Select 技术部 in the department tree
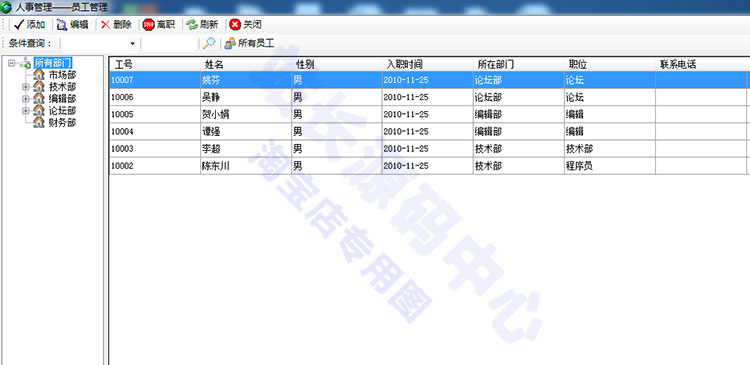Screen dimensions: 750x365 (x=62, y=87)
